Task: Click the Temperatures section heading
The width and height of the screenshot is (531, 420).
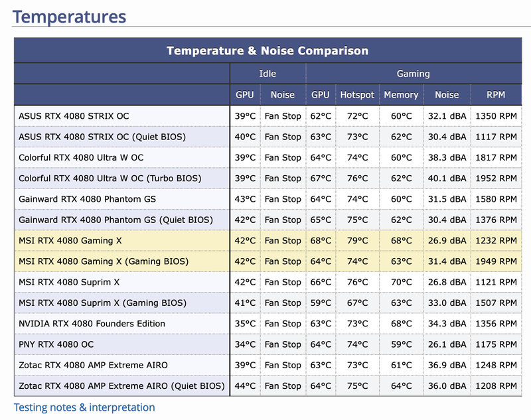Action: (69, 16)
